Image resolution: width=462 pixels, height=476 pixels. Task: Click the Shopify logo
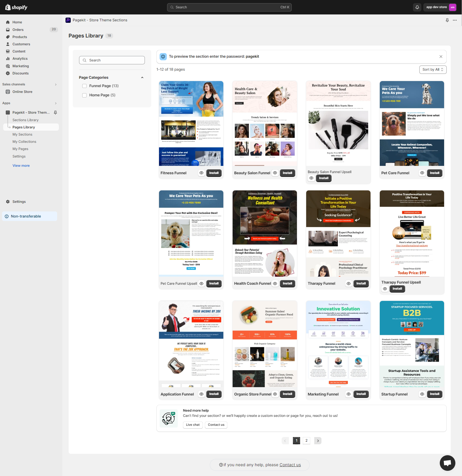click(16, 7)
